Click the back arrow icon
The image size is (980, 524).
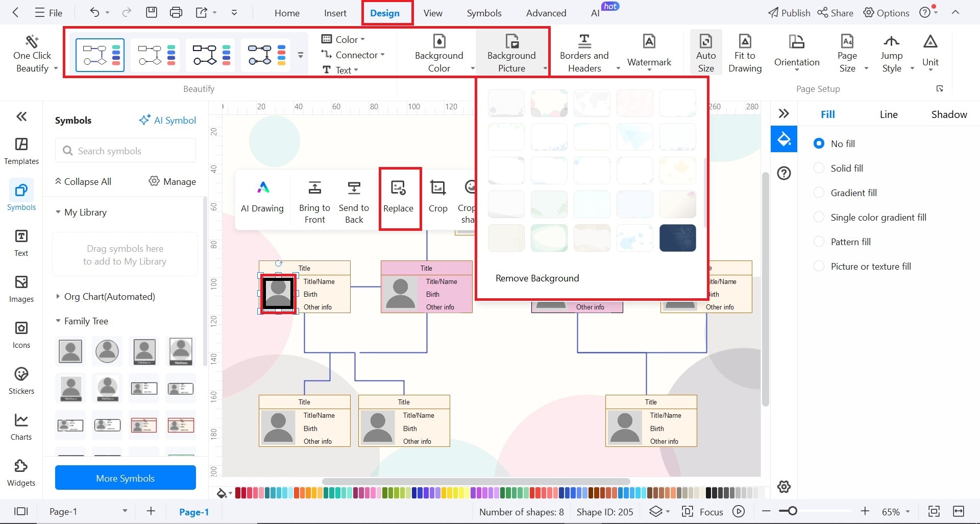tap(15, 13)
